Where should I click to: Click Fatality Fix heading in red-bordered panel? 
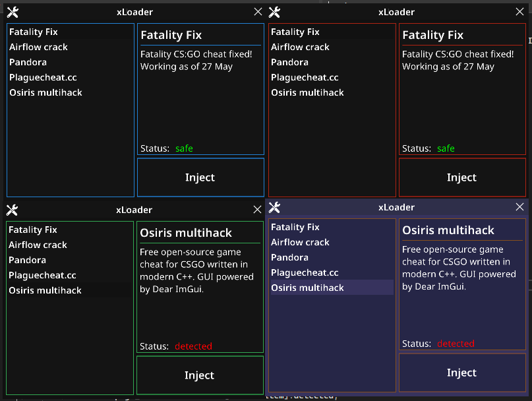tap(432, 36)
